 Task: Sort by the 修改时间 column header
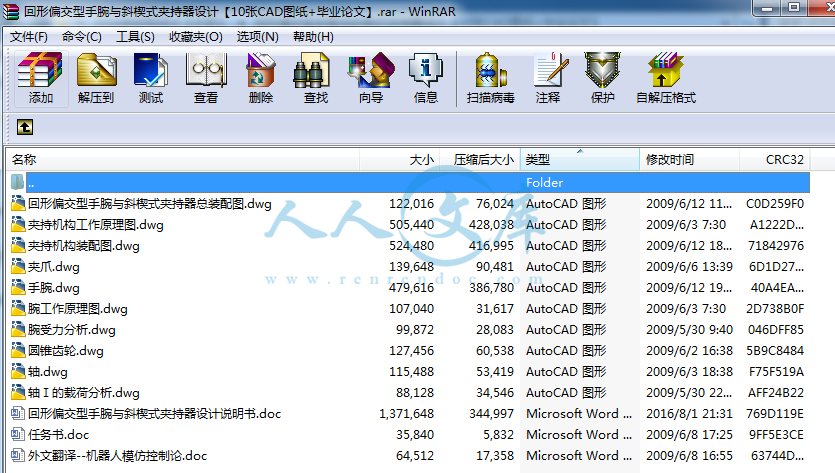pyautogui.click(x=690, y=159)
